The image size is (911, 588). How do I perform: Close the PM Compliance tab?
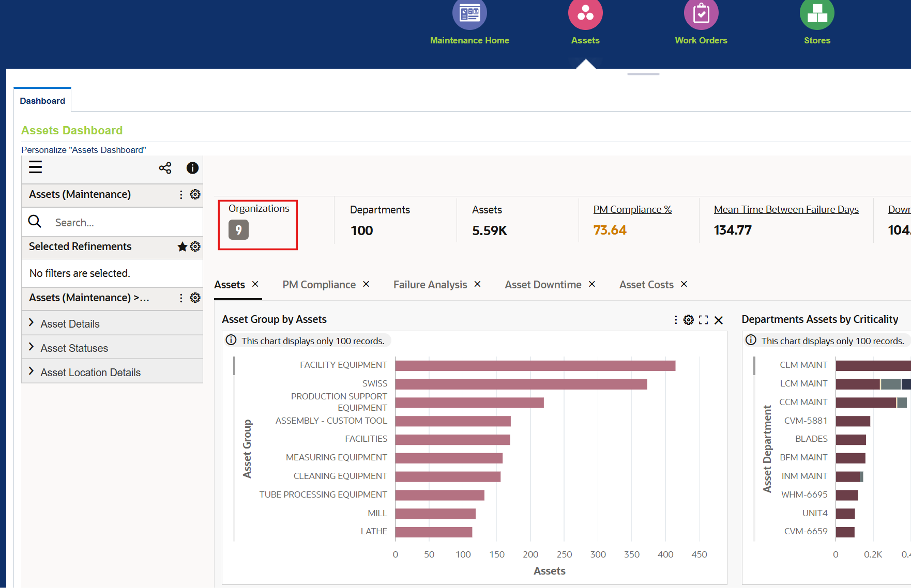click(366, 284)
